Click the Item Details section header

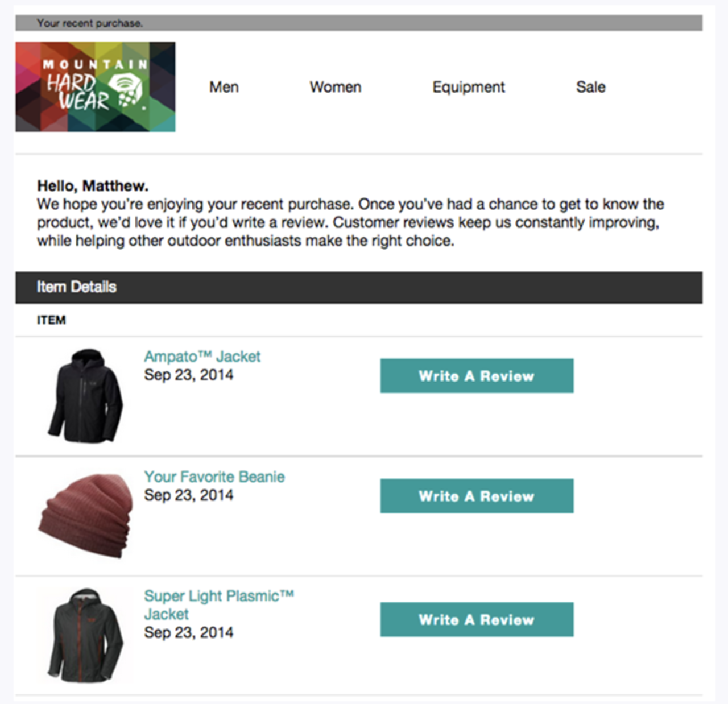[x=77, y=287]
